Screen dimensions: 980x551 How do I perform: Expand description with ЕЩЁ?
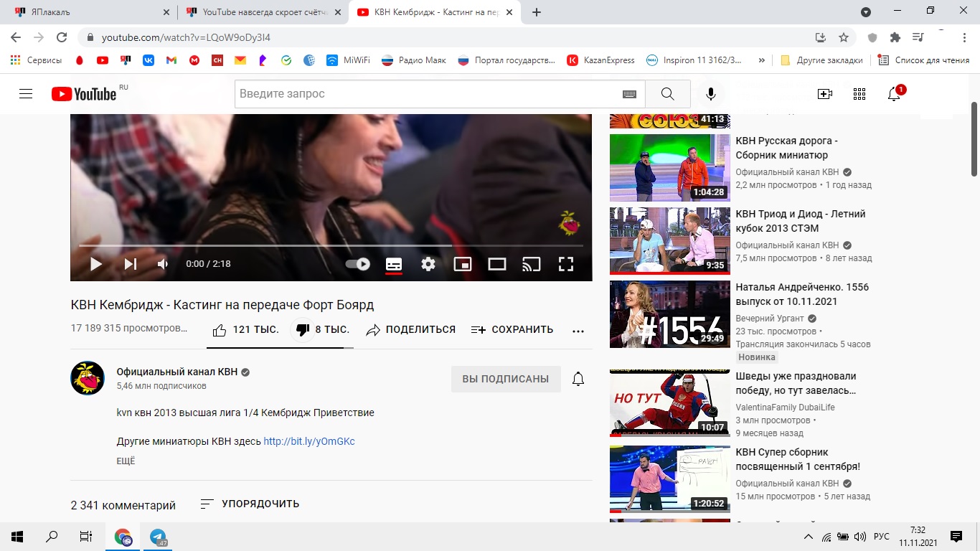pyautogui.click(x=126, y=461)
